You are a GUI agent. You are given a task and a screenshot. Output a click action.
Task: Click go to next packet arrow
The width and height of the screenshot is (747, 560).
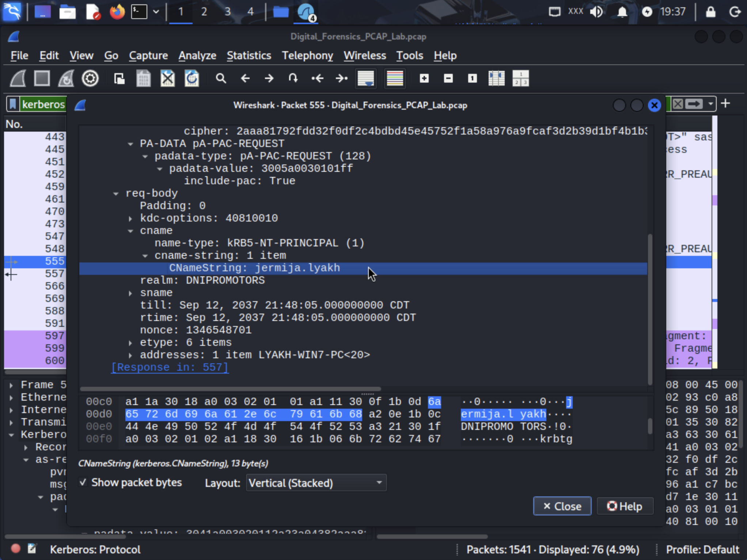(269, 78)
